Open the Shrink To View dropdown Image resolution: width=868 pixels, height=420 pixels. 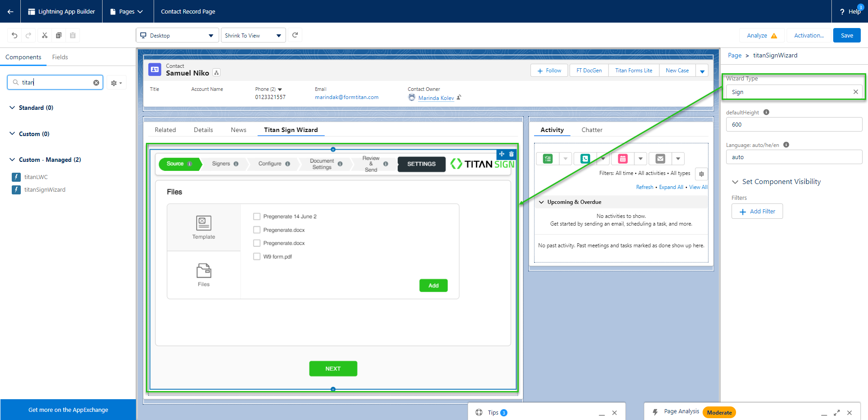pos(253,35)
